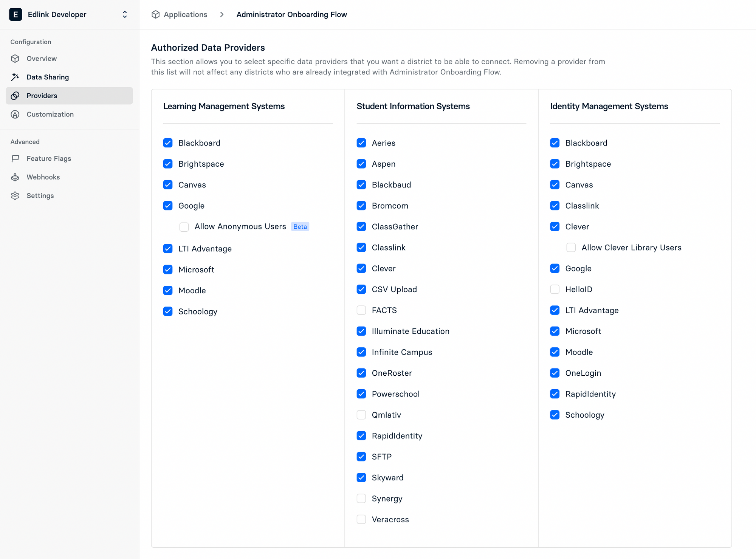This screenshot has height=559, width=756.
Task: Enable Allow Clever Library Users checkbox
Action: pyautogui.click(x=571, y=248)
